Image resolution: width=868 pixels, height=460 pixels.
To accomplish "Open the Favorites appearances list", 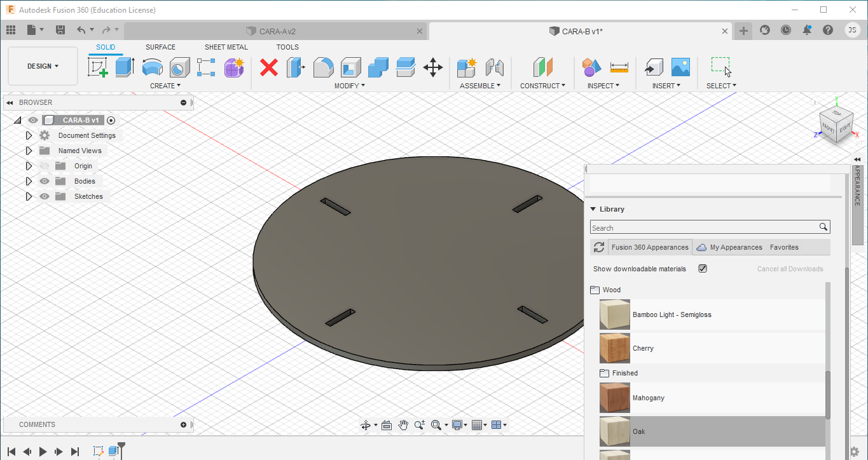I will pos(784,247).
